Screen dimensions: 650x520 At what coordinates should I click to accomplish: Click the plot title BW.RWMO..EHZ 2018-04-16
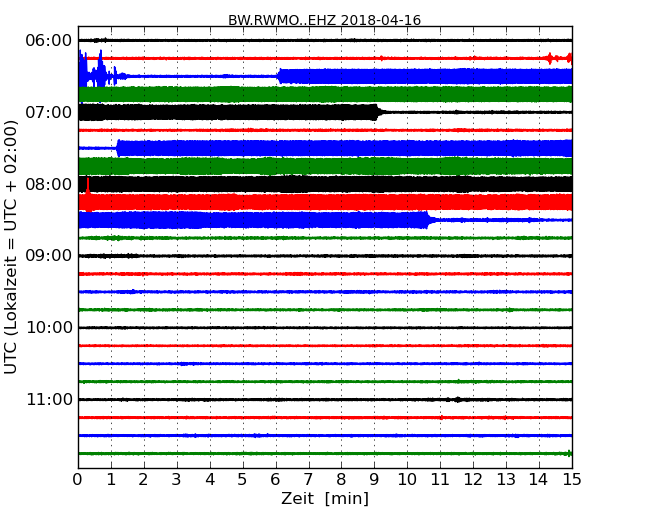tap(325, 20)
